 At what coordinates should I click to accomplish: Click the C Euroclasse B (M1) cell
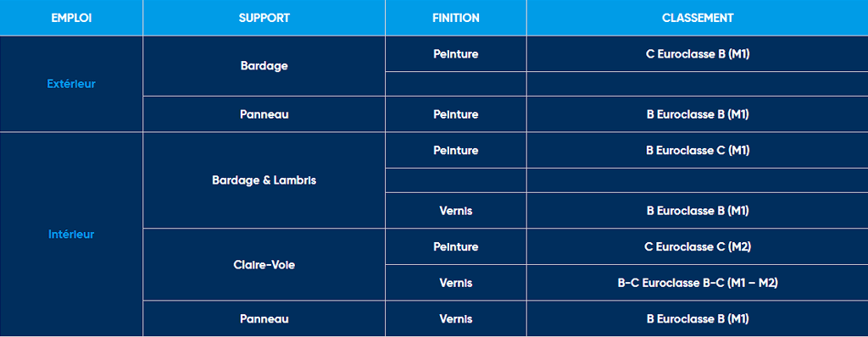[x=698, y=53]
